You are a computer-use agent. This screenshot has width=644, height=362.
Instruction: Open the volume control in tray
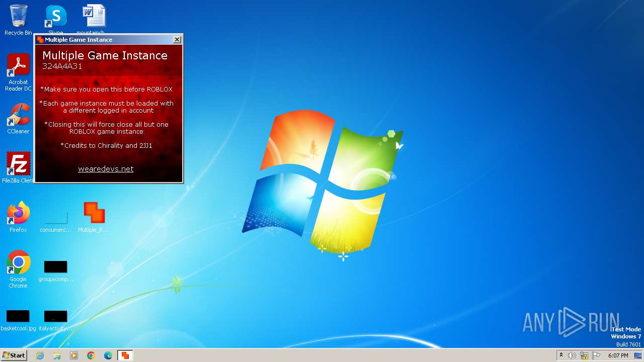[x=572, y=355]
